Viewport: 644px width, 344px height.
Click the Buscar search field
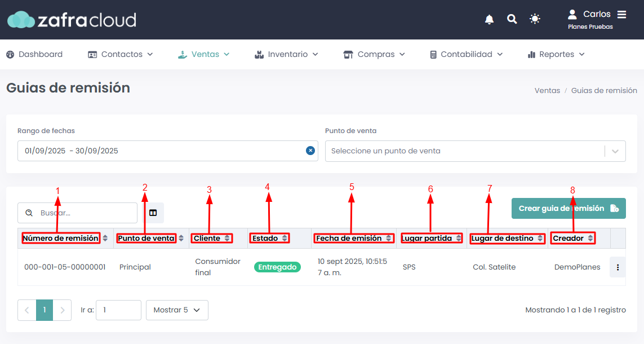point(77,213)
